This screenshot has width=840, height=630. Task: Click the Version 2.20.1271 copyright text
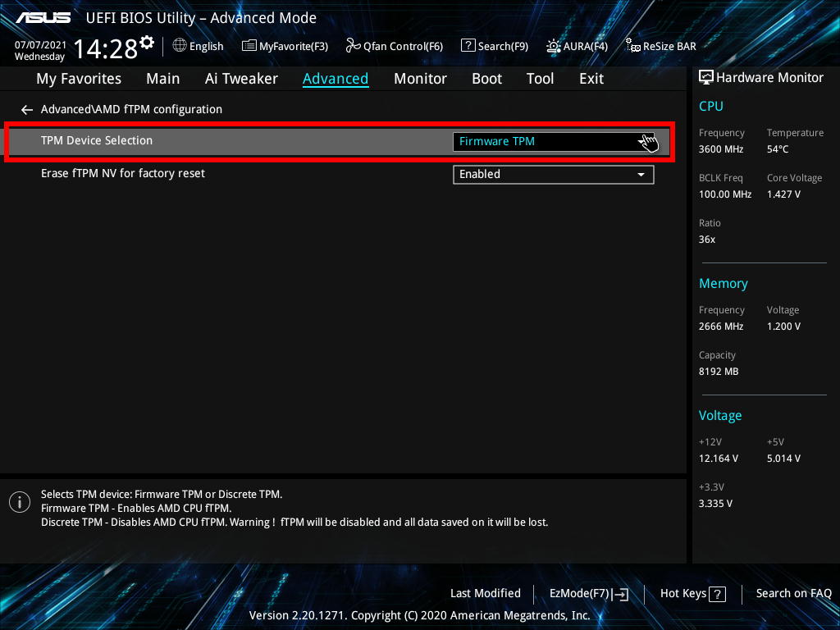point(419,615)
